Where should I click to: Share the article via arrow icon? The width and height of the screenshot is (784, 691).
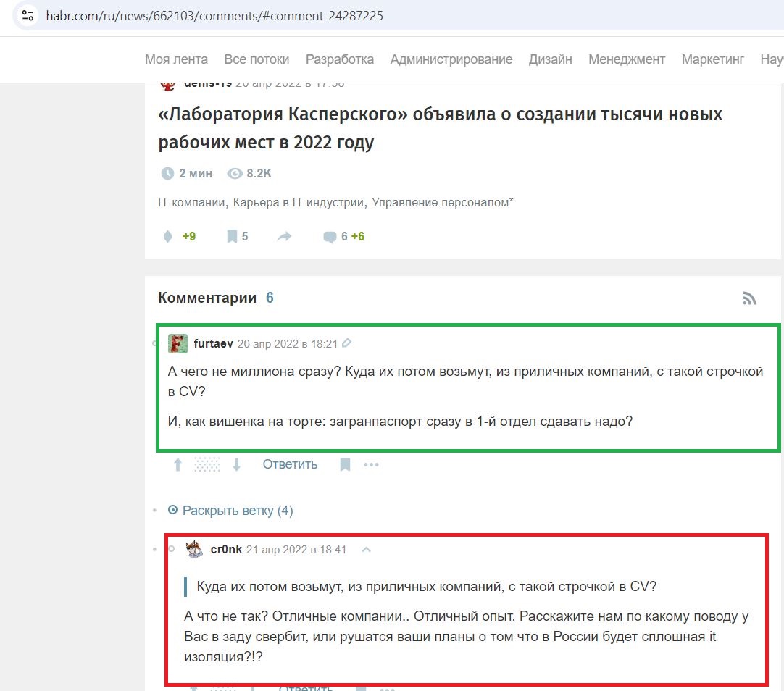[x=285, y=236]
